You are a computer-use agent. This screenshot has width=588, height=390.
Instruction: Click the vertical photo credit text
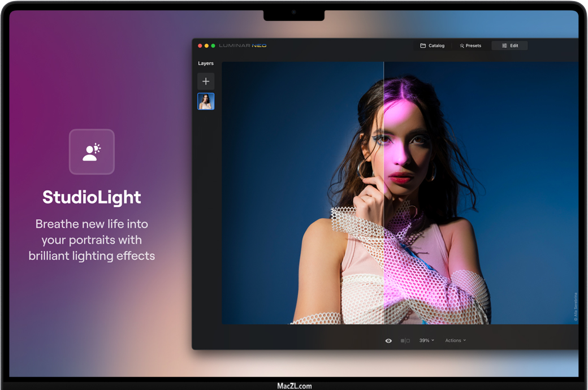coord(576,306)
